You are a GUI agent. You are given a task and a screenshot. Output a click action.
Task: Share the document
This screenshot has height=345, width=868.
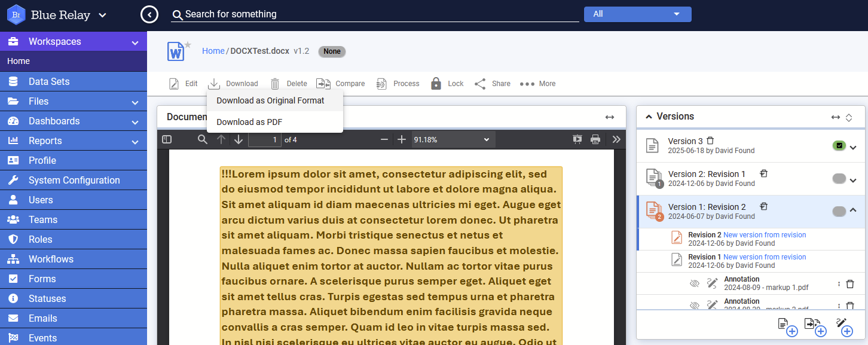493,84
